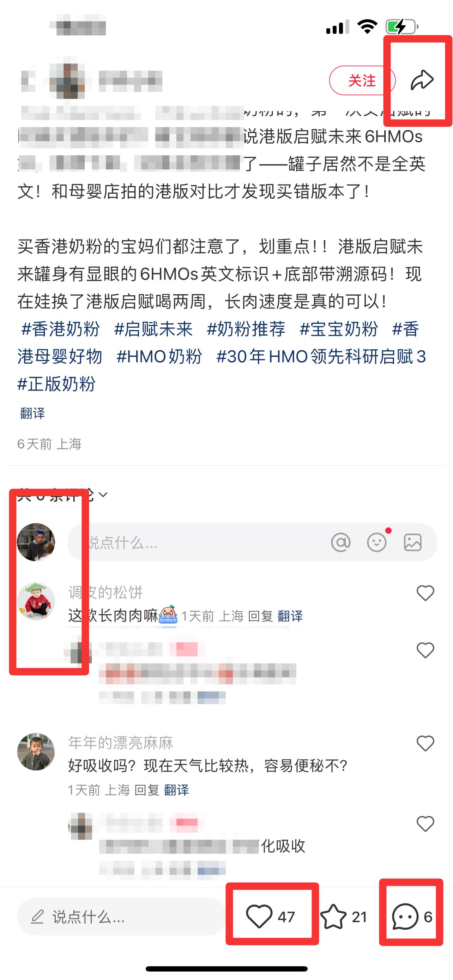Tap the pencil icon in the bottom bar

[37, 917]
